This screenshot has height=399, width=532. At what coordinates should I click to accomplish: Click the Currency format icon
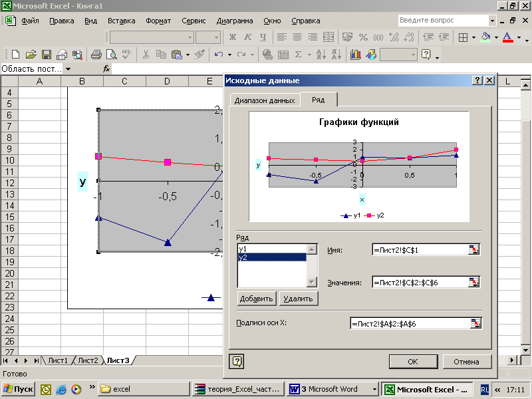[347, 37]
